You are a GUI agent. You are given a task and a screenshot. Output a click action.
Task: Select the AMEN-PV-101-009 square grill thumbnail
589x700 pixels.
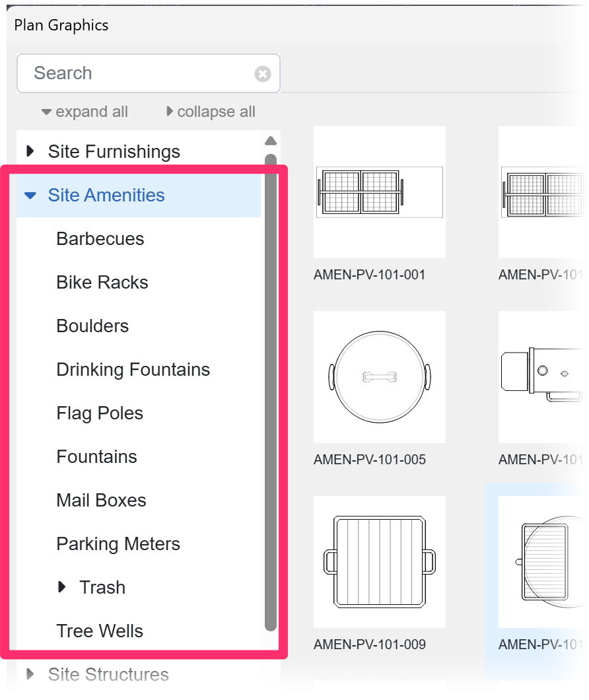coord(379,561)
